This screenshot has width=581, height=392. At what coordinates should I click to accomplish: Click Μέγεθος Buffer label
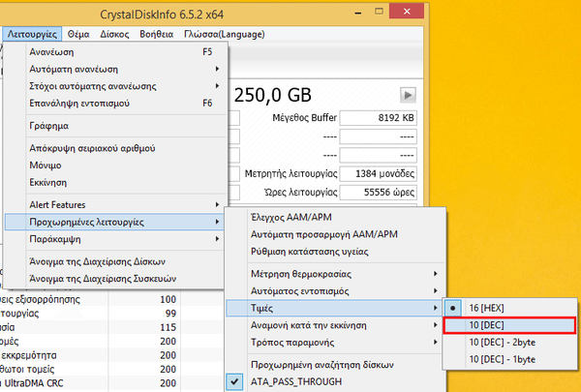[x=305, y=118]
